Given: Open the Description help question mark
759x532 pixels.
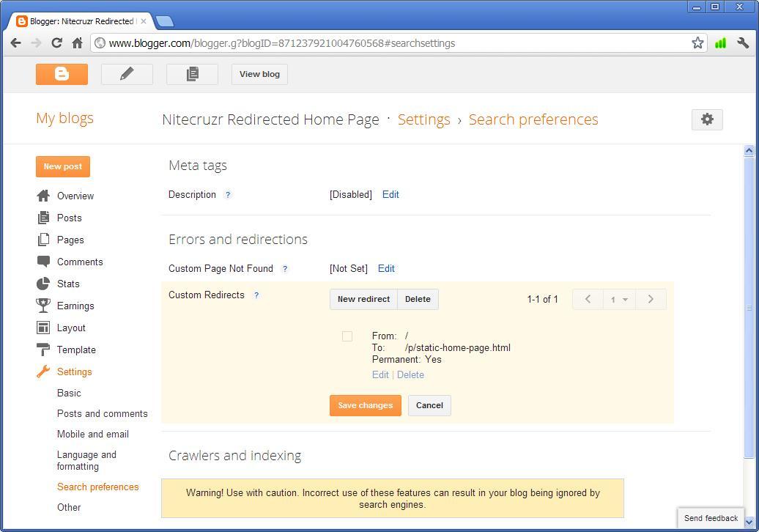Looking at the screenshot, I should [x=227, y=195].
